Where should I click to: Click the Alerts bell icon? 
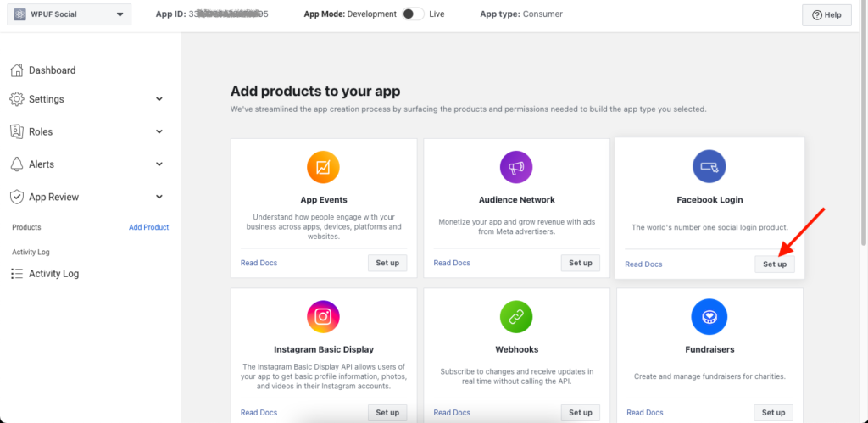[x=17, y=164]
